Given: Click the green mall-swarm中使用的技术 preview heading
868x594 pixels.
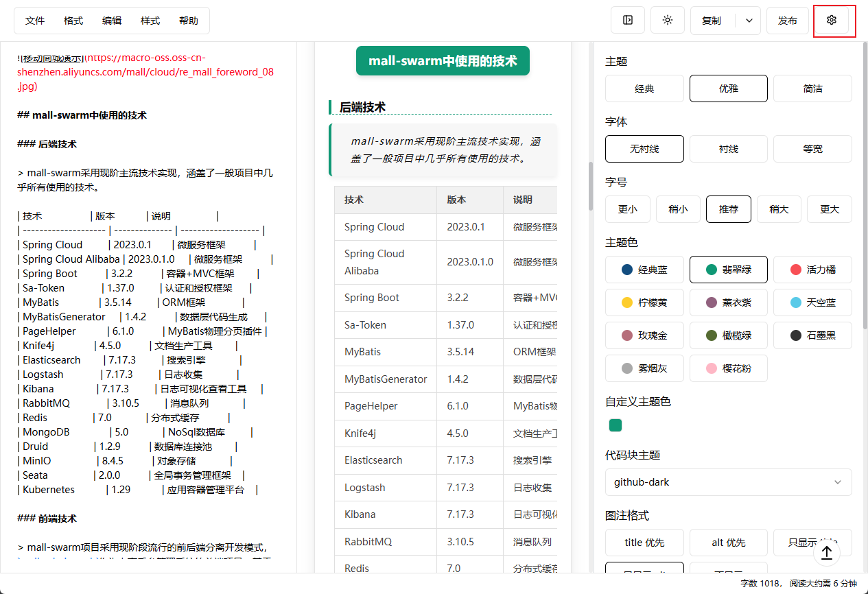Looking at the screenshot, I should point(443,61).
